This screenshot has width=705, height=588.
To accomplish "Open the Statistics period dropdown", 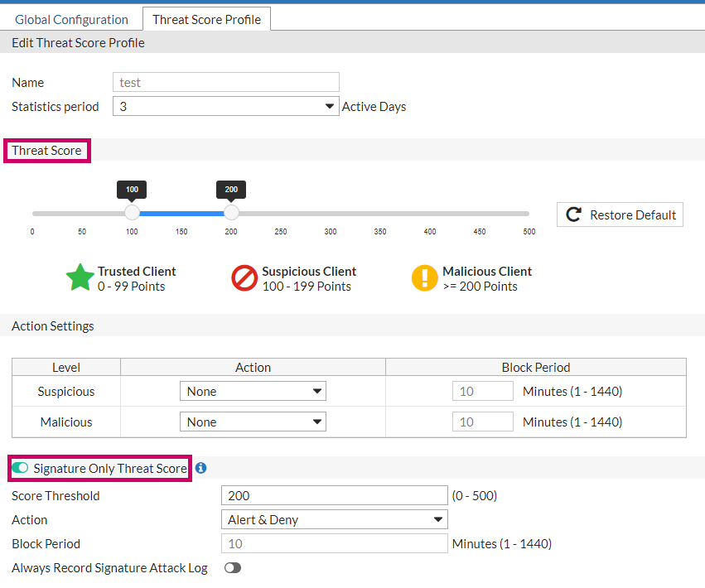I will pyautogui.click(x=225, y=106).
